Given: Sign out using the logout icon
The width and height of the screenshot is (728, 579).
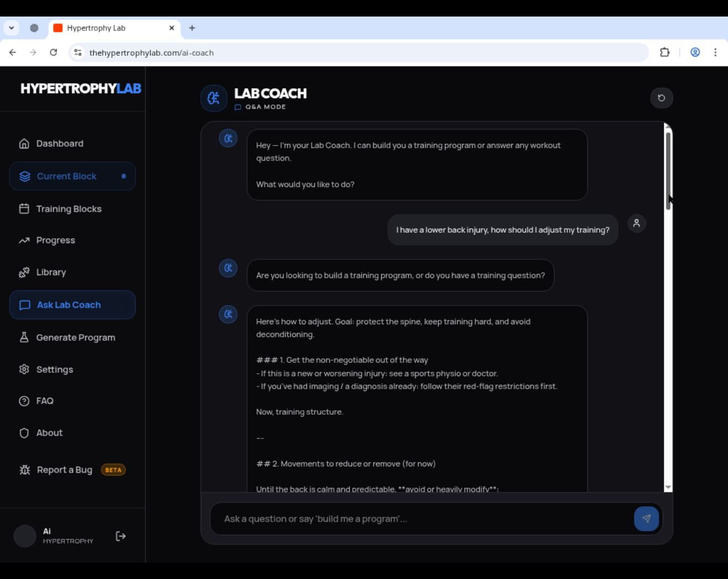Looking at the screenshot, I should click(120, 535).
